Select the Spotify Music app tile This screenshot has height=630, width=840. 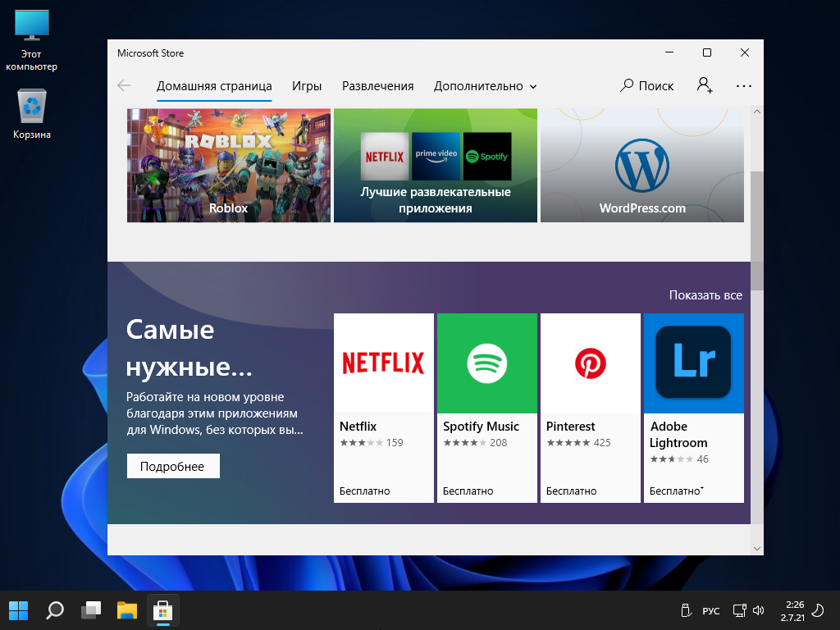[x=486, y=408]
